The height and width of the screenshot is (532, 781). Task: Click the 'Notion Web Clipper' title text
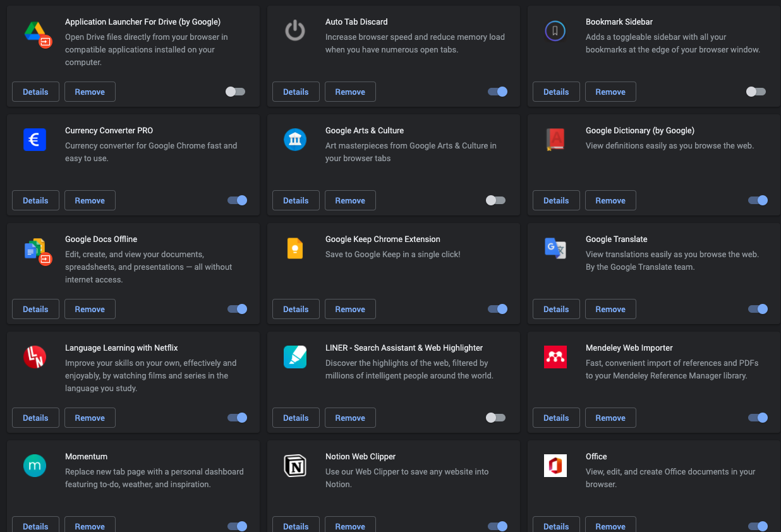coord(360,456)
